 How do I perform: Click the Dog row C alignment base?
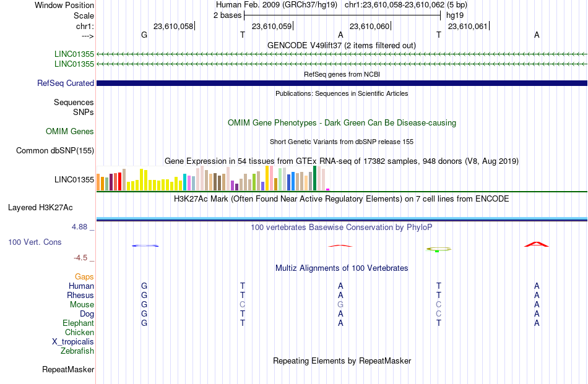[x=439, y=314]
